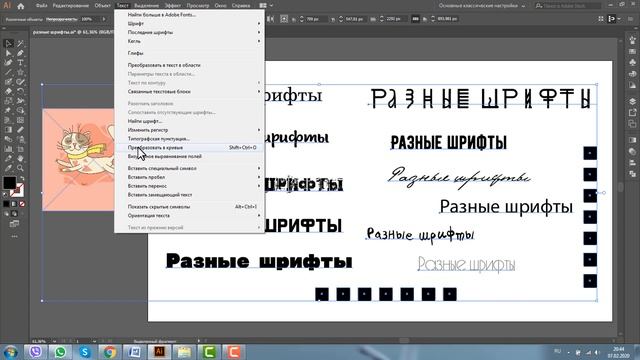Open the Окно menu

[x=220, y=6]
